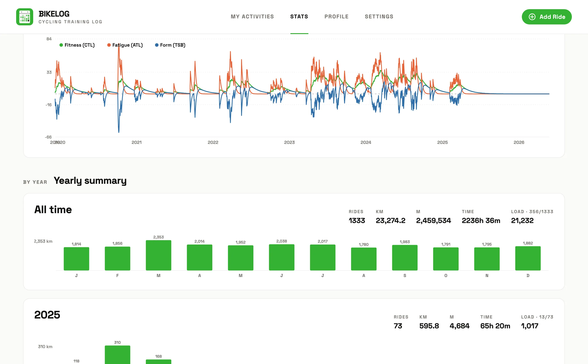Click the Cycling Training Log subtitle
The image size is (588, 364).
[x=70, y=22]
